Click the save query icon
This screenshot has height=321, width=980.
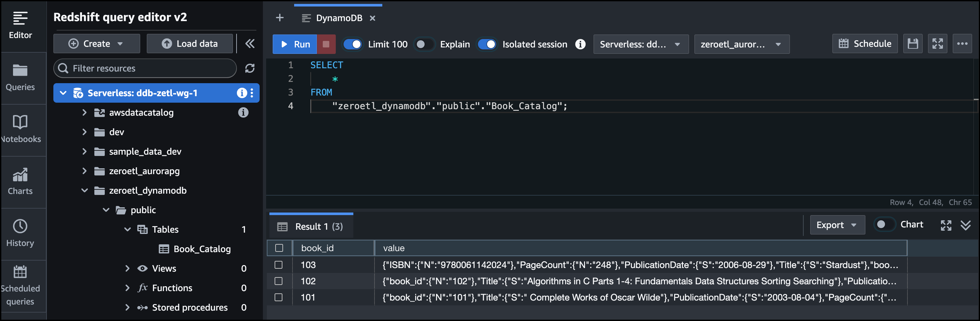(x=913, y=44)
